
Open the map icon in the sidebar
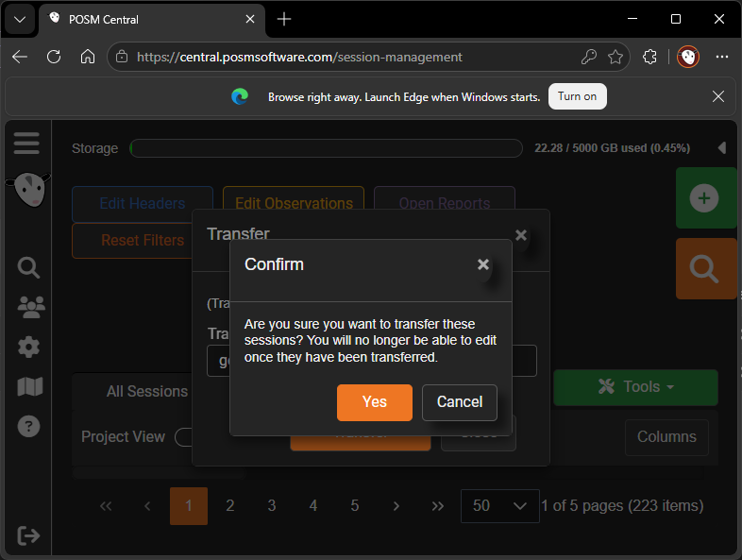tap(30, 386)
